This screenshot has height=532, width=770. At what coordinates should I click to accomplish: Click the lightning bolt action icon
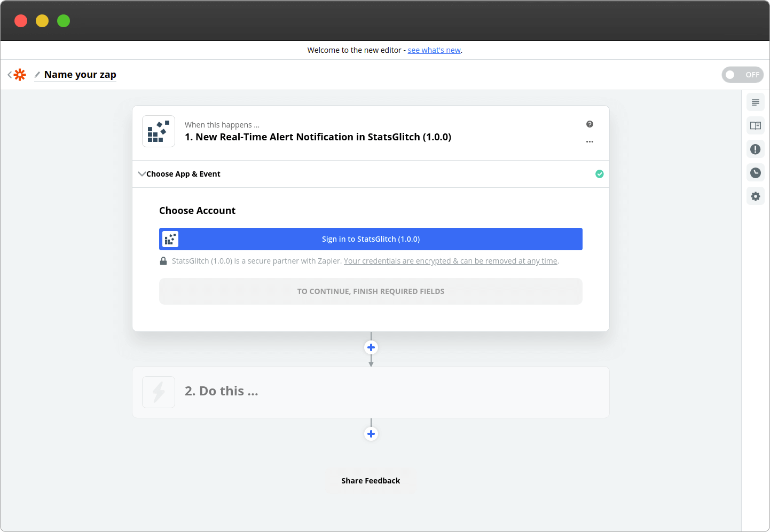click(x=159, y=392)
